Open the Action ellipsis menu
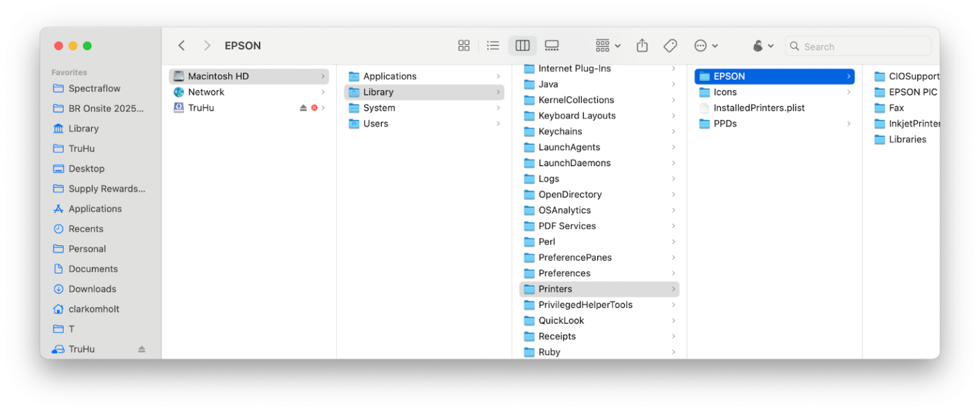The image size is (980, 412). click(x=706, y=46)
